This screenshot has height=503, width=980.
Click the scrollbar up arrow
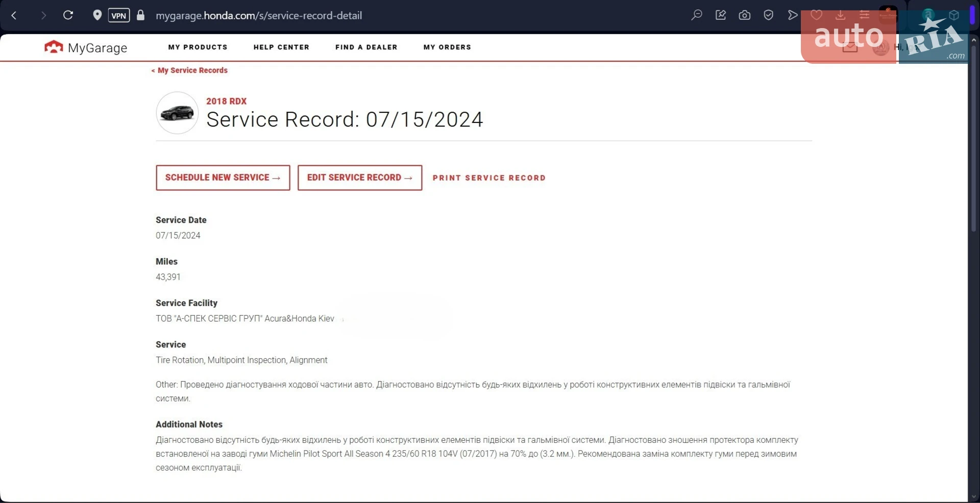974,39
